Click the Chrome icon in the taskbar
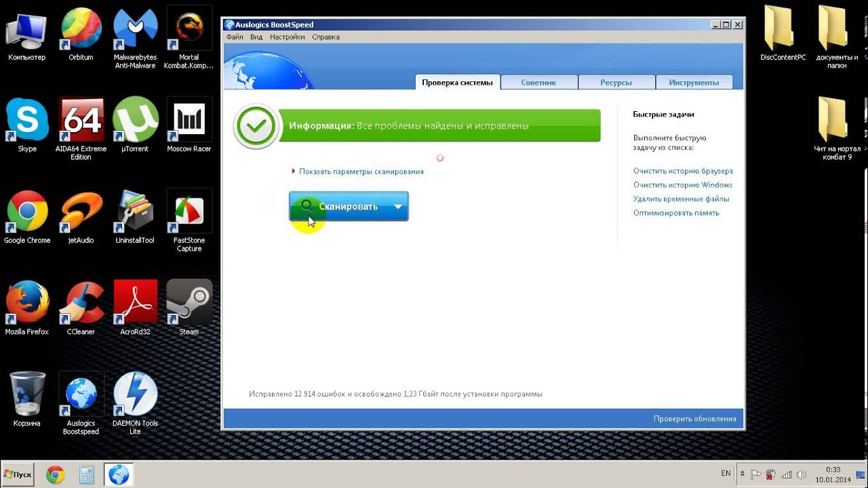 click(x=56, y=475)
